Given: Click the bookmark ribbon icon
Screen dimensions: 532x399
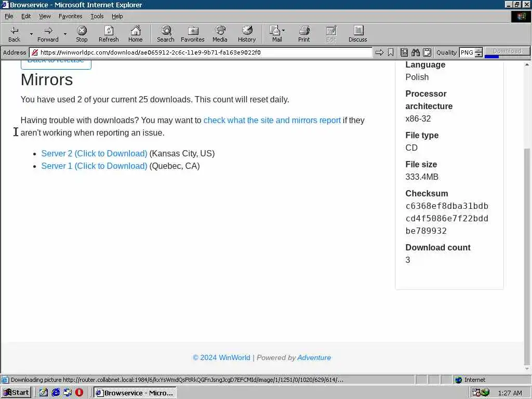Looking at the screenshot, I should [x=391, y=52].
